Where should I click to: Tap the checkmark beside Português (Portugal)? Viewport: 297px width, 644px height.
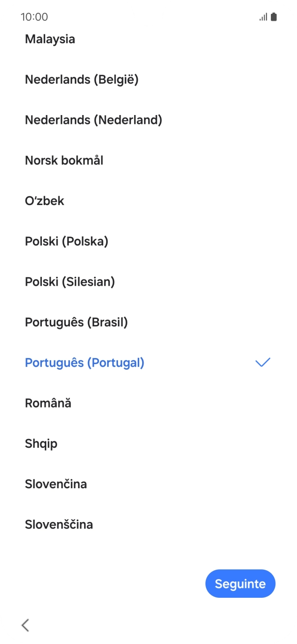[x=263, y=363]
